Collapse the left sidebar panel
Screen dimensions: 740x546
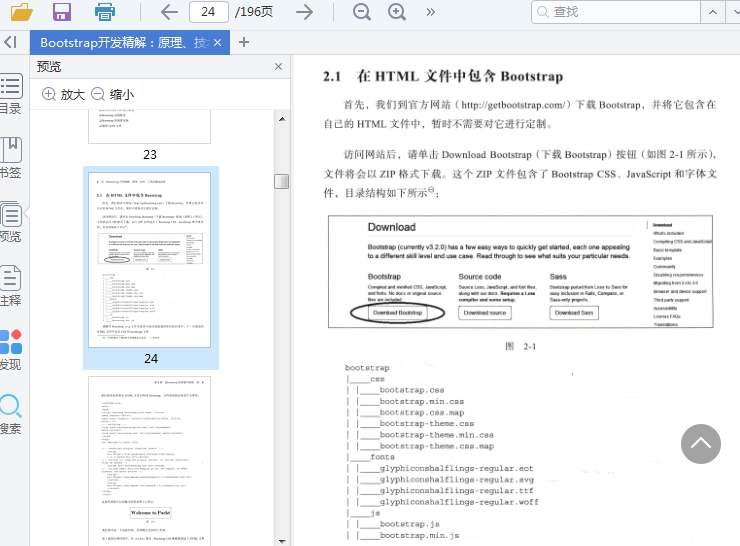[10, 42]
